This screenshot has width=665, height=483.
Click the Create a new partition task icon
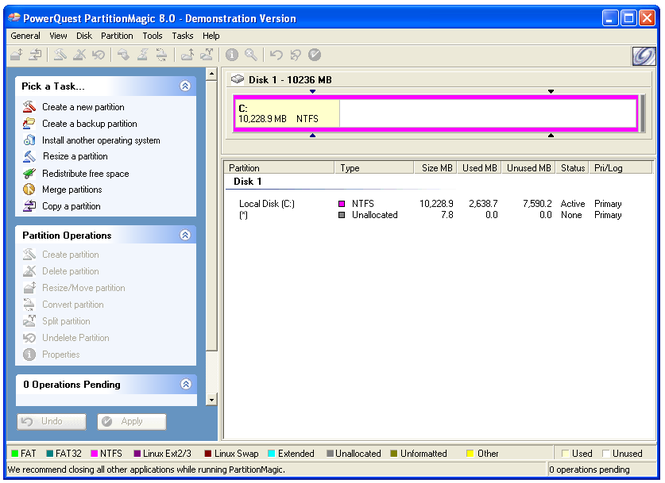[29, 107]
